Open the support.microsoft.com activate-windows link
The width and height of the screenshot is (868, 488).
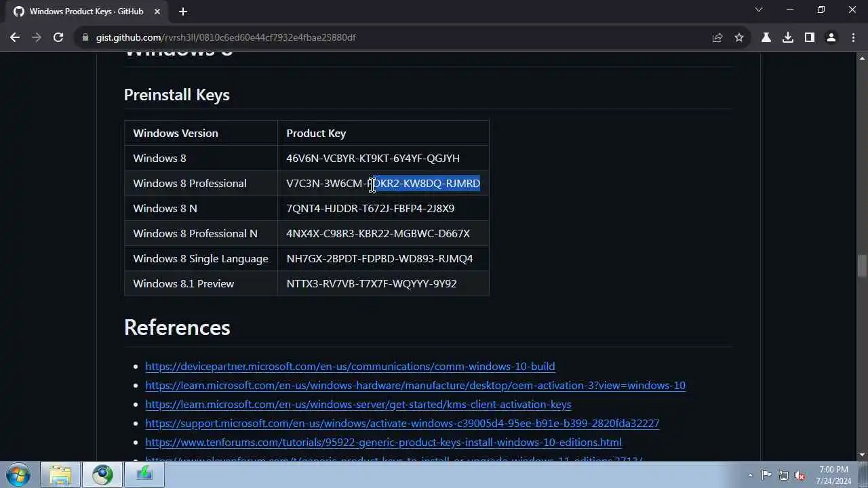[402, 423]
